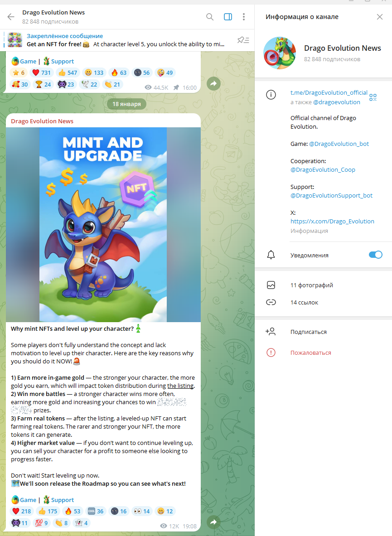Add clapping reaction with 21 count
The width and height of the screenshot is (392, 536).
point(112,84)
